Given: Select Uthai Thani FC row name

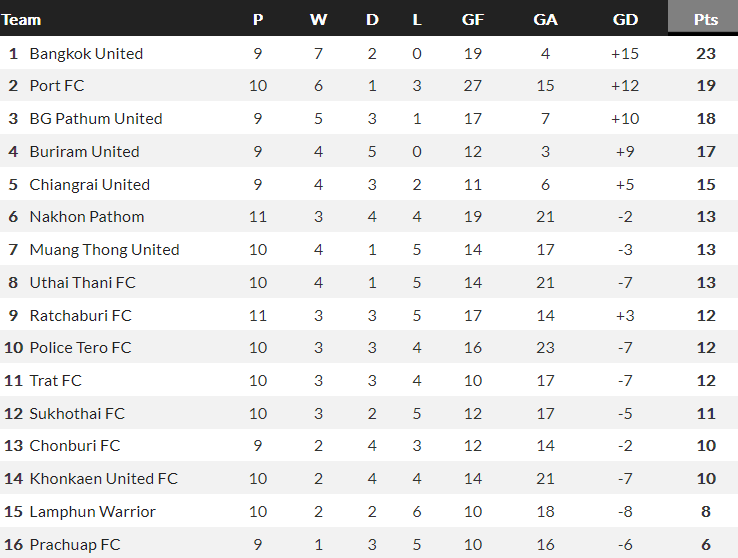Looking at the screenshot, I should (82, 283).
